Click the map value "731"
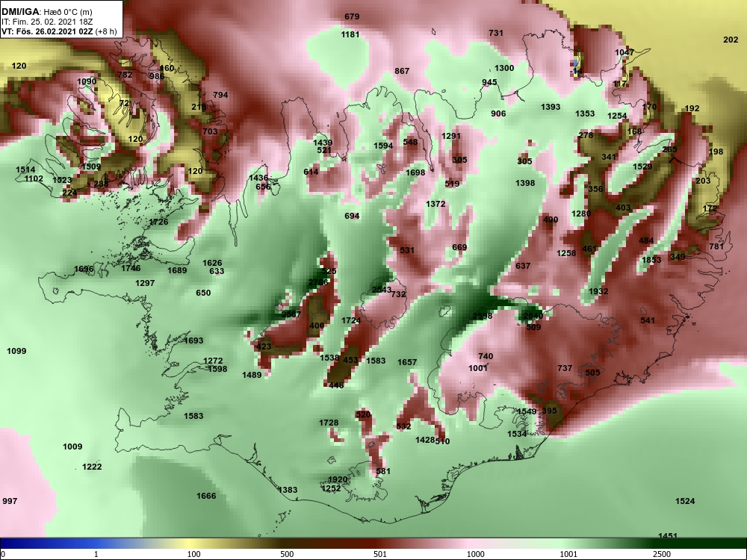The height and width of the screenshot is (560, 747). (x=496, y=33)
